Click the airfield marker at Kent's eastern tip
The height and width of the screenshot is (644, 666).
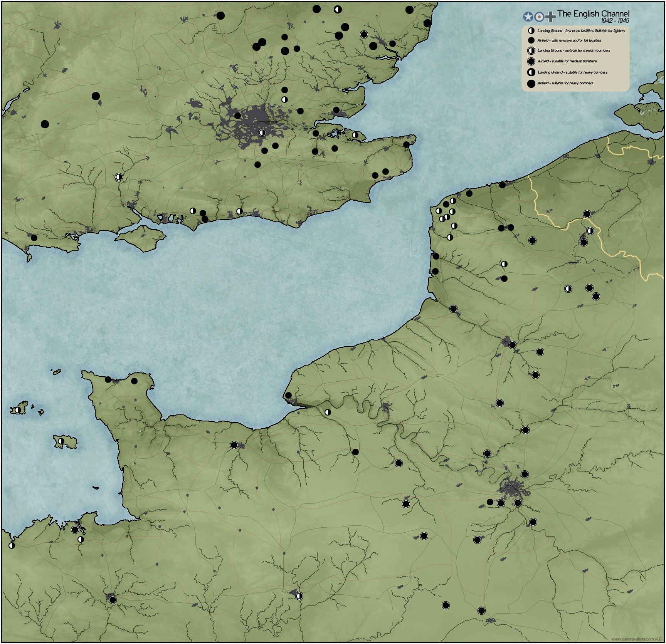(x=406, y=144)
